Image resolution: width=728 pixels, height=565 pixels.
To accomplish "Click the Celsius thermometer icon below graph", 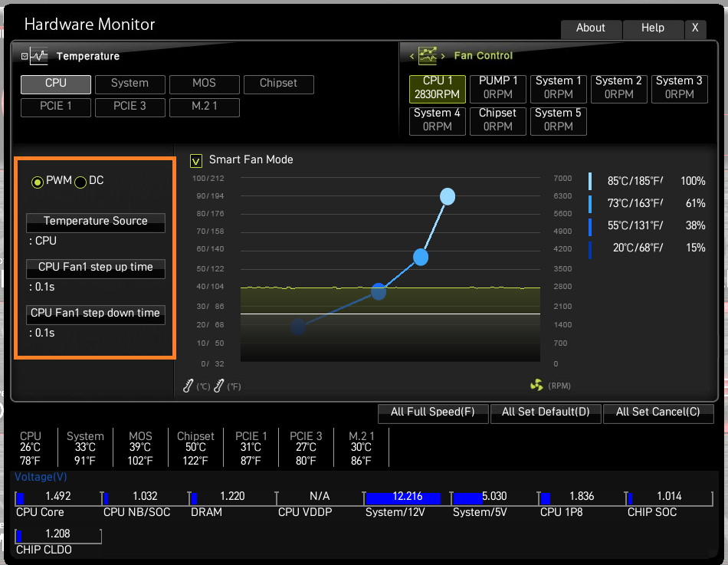I will pos(188,386).
